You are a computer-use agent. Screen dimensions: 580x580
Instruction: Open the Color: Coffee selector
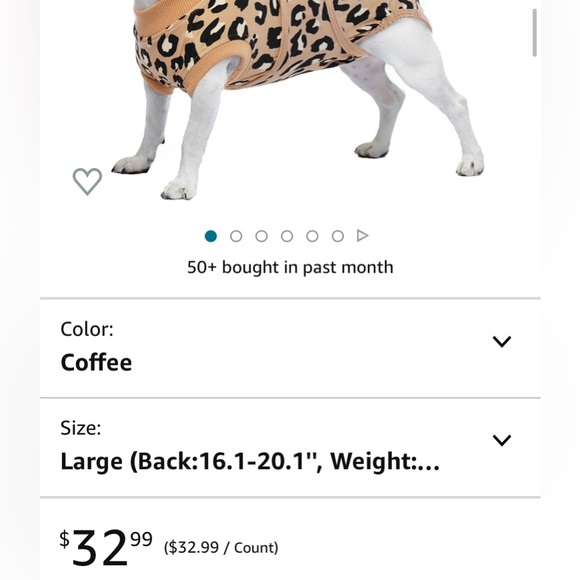point(290,348)
